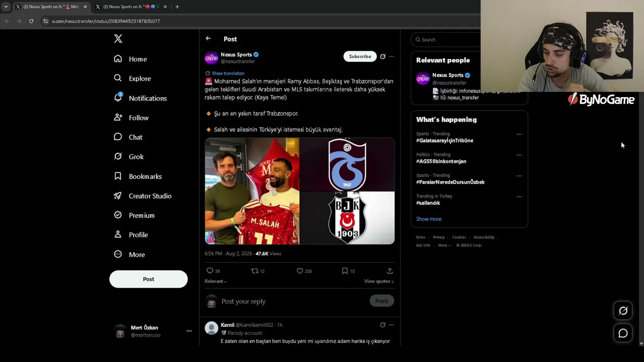Image resolution: width=644 pixels, height=362 pixels.
Task: Click the 47.6K Views count
Action: [268, 254]
